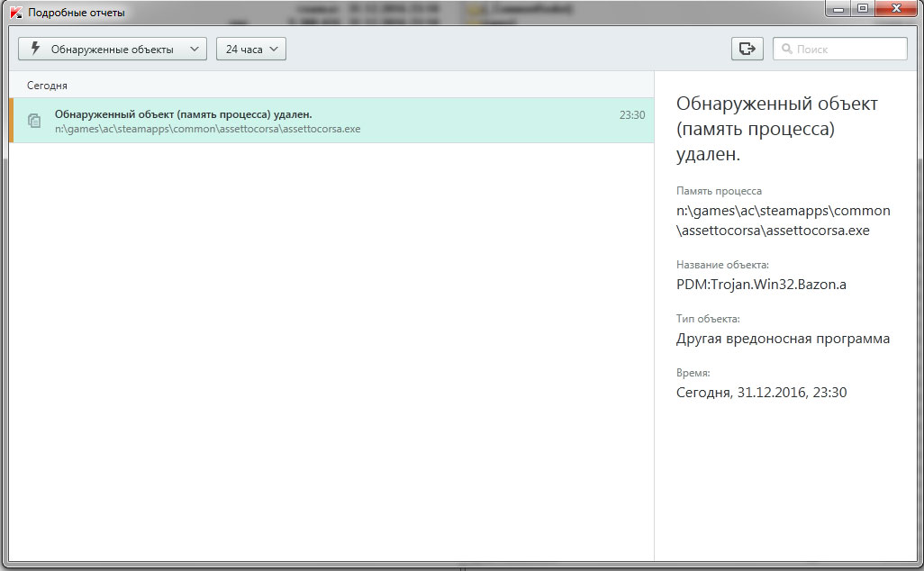
Task: Click the process memory path in details panel
Action: pos(783,220)
